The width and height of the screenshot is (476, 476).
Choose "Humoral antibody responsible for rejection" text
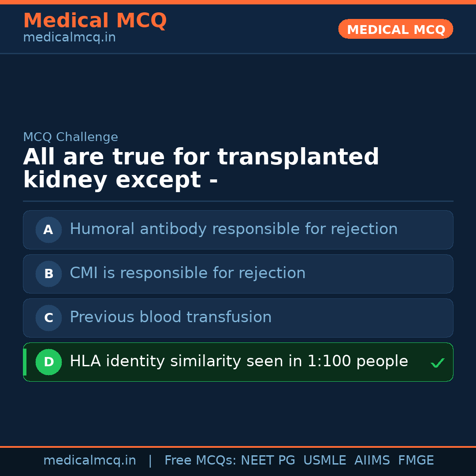pos(234,229)
